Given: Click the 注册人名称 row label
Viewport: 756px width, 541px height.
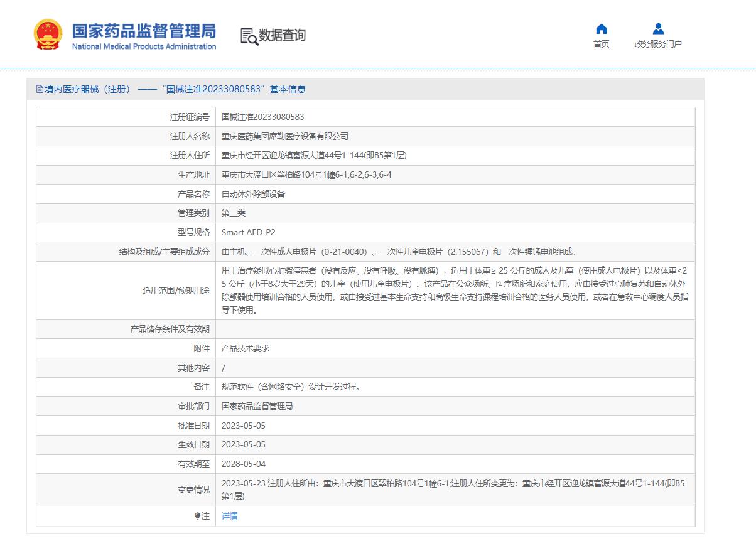Looking at the screenshot, I should pos(190,136).
